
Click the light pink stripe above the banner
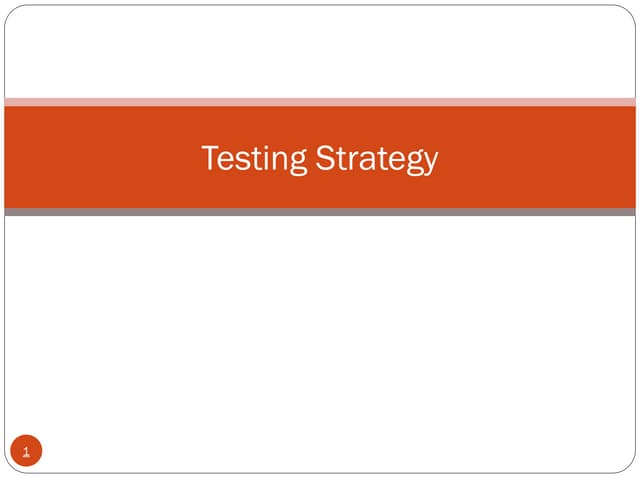tap(320, 102)
